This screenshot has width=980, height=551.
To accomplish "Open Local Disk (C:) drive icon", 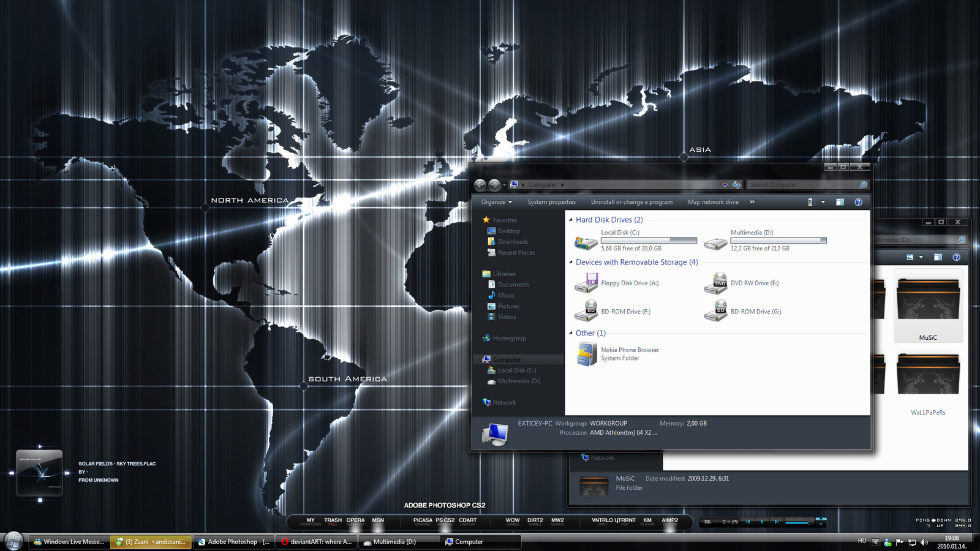I will coord(586,242).
